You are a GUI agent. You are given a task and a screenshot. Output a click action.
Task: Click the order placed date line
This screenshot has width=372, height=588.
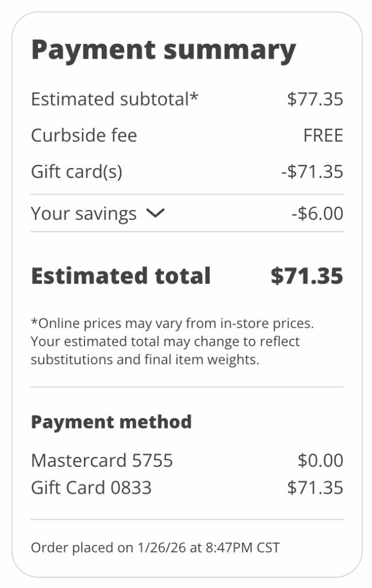(x=155, y=547)
